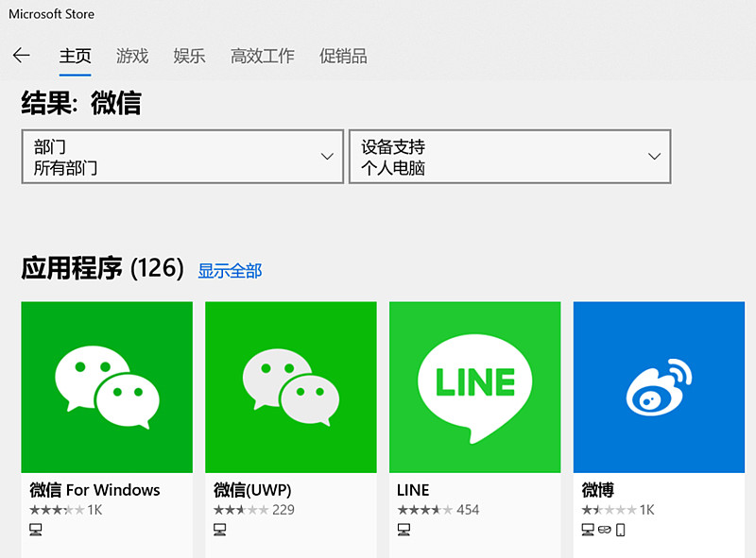Switch to the 主页 tab
Viewport: 756px width, 558px height.
tap(76, 56)
